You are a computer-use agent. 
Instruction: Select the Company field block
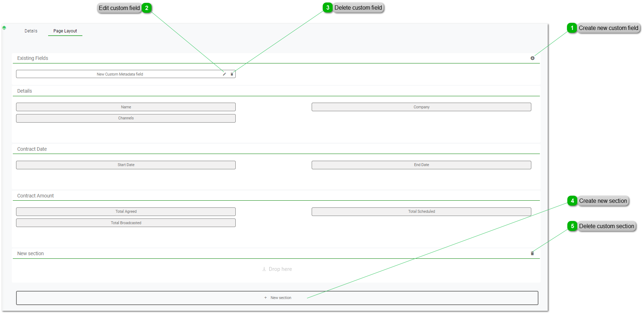[x=421, y=107]
